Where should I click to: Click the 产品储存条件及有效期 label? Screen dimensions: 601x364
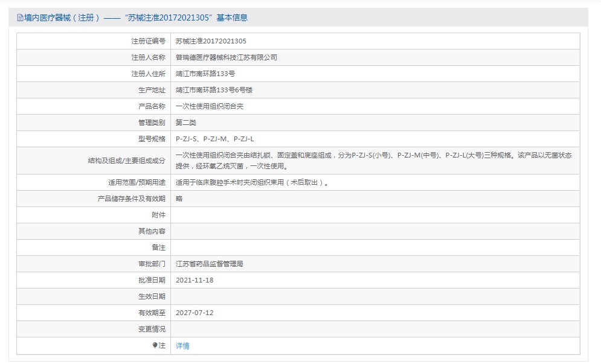coord(132,199)
